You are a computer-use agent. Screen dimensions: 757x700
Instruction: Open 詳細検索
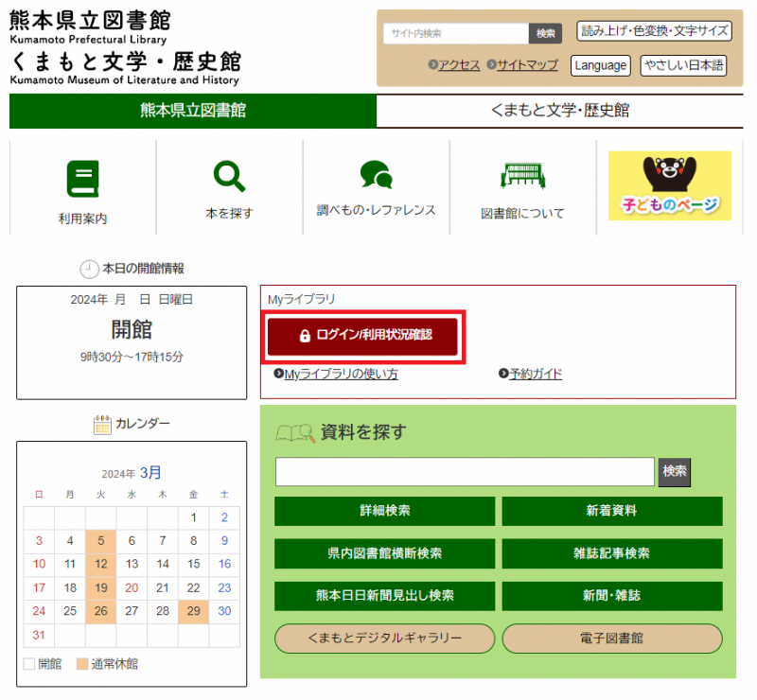point(385,511)
